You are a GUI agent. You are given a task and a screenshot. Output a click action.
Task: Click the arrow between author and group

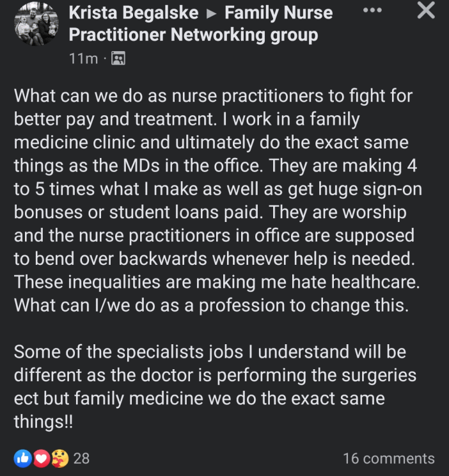(211, 13)
